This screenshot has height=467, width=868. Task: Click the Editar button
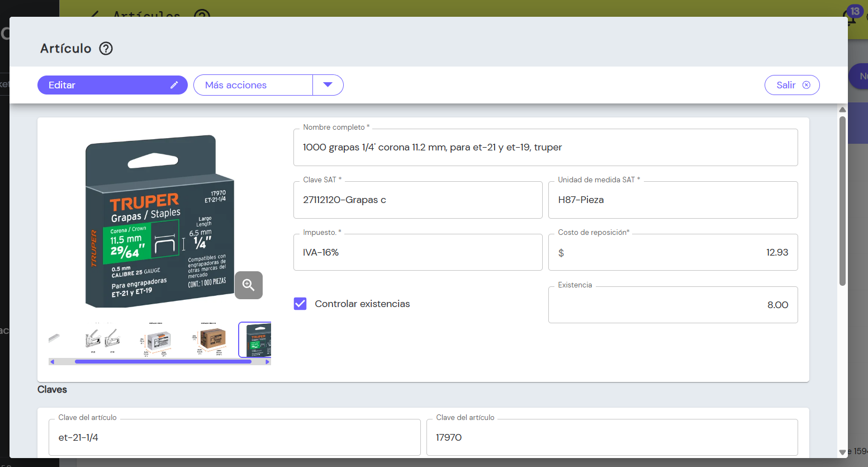click(x=112, y=85)
